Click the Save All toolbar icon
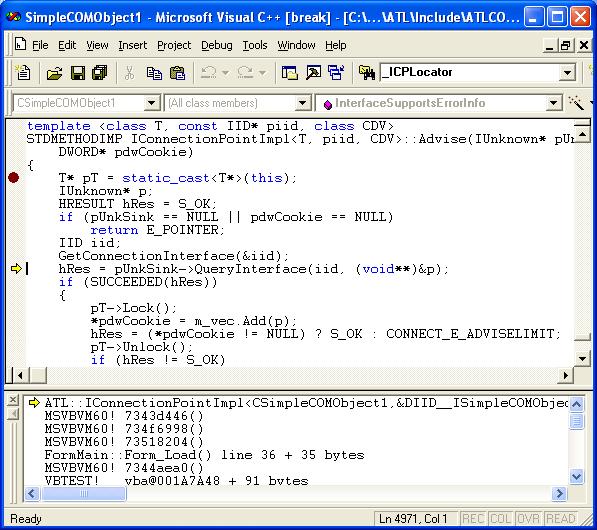 (x=100, y=72)
